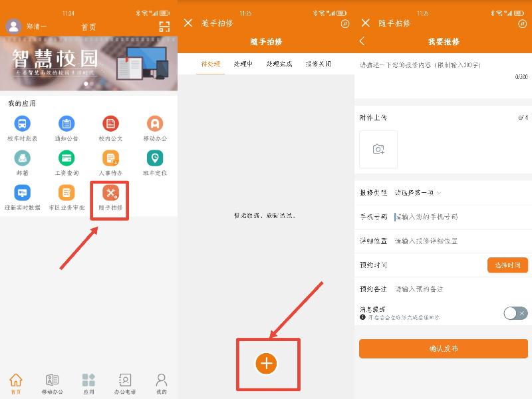Image resolution: width=532 pixels, height=399 pixels.
Task: Open the 校内公文 documents app
Action: 110,124
